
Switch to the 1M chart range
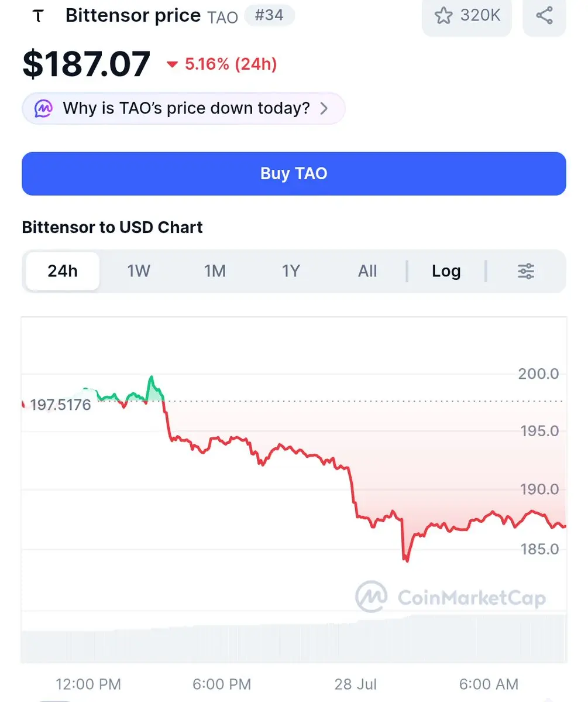[215, 271]
